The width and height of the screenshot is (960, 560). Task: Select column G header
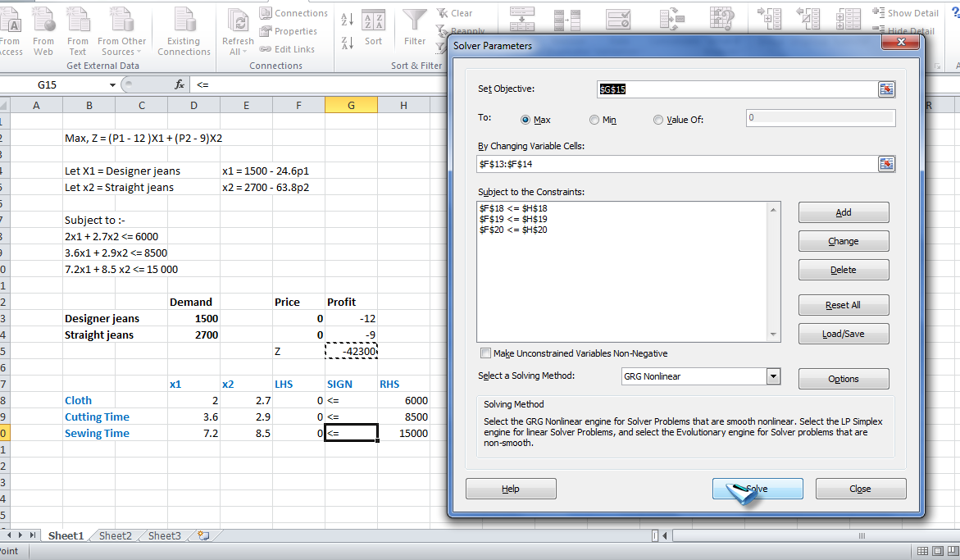click(x=351, y=105)
